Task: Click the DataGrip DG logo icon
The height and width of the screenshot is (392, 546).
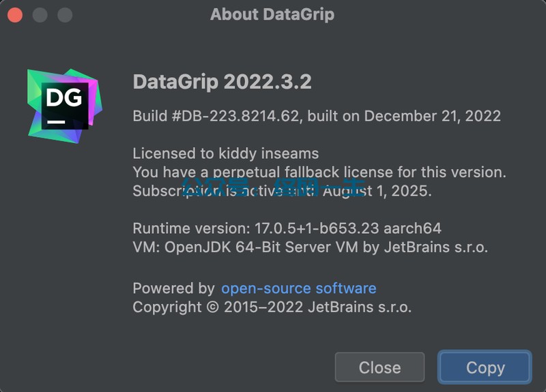Action: click(64, 105)
